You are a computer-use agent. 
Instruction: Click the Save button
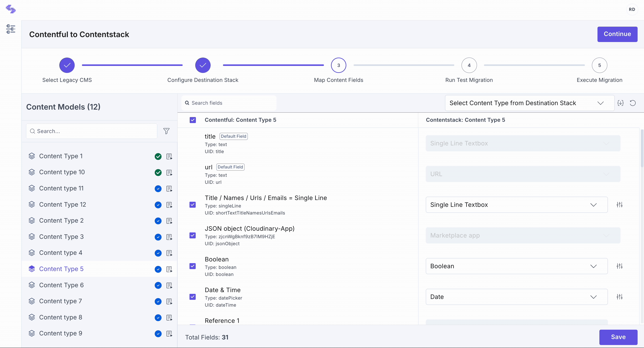click(x=618, y=337)
